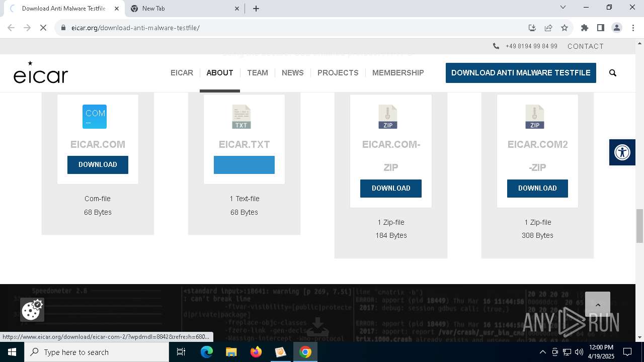Close the Download Anti Malware Testfile tab
The image size is (644, 362).
[116, 9]
